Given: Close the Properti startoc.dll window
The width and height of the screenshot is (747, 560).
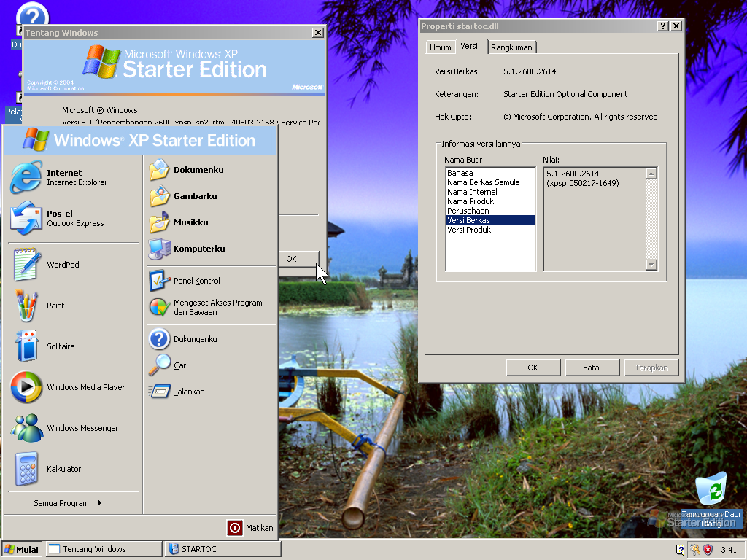Looking at the screenshot, I should (x=676, y=26).
